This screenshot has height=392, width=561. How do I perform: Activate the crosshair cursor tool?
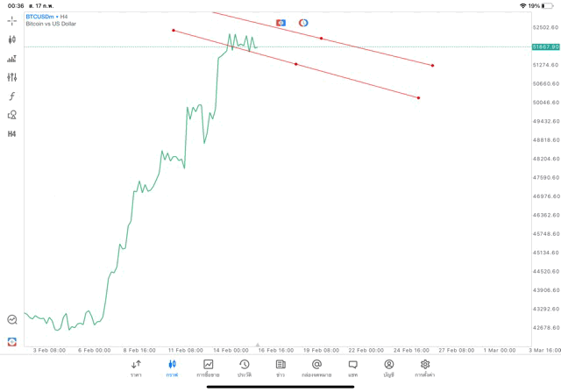coord(12,20)
